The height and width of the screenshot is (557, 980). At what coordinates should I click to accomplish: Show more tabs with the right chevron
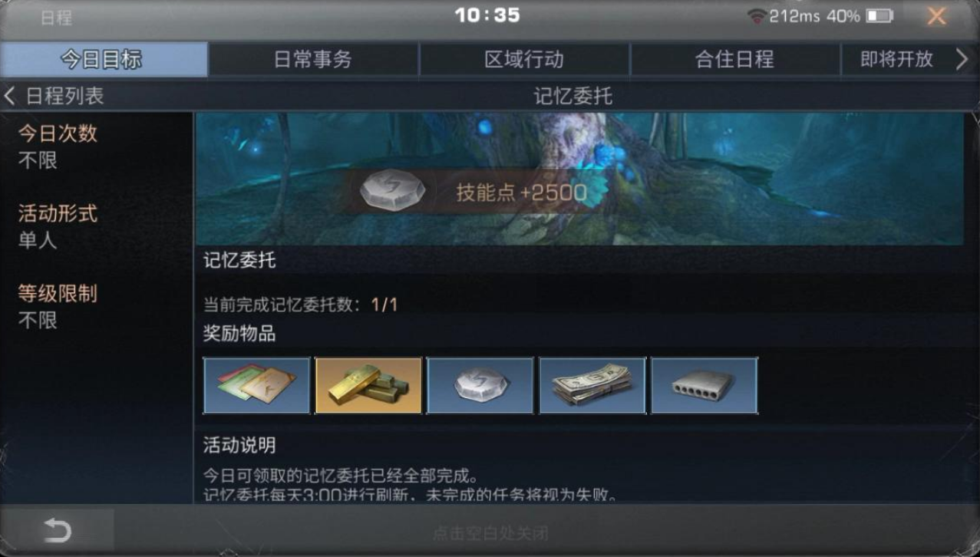962,60
